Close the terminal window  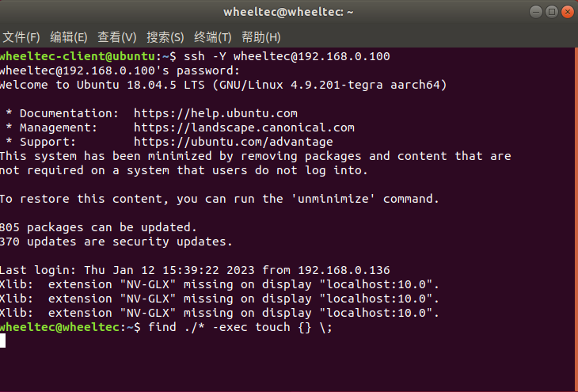[568, 12]
